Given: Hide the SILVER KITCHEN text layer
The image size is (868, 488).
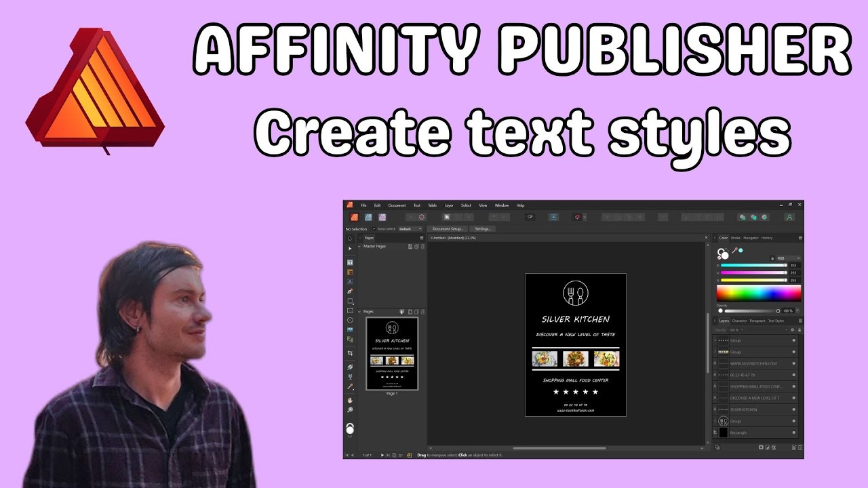Looking at the screenshot, I should (x=793, y=409).
